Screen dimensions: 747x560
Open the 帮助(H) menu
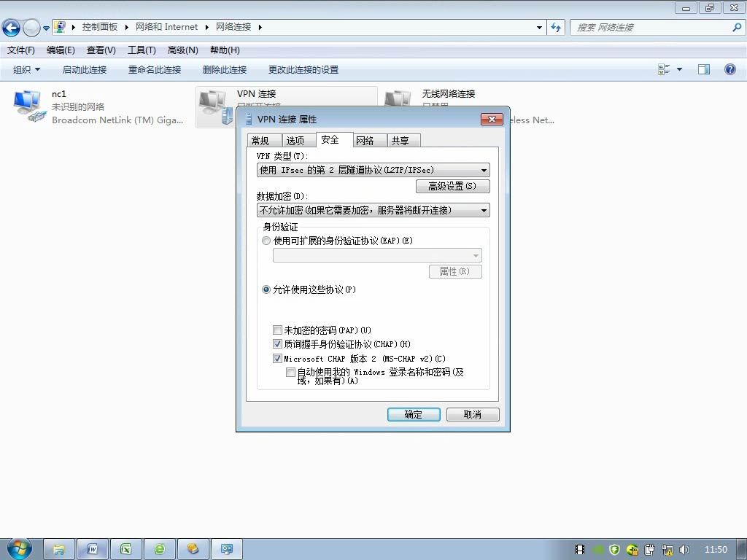click(225, 50)
